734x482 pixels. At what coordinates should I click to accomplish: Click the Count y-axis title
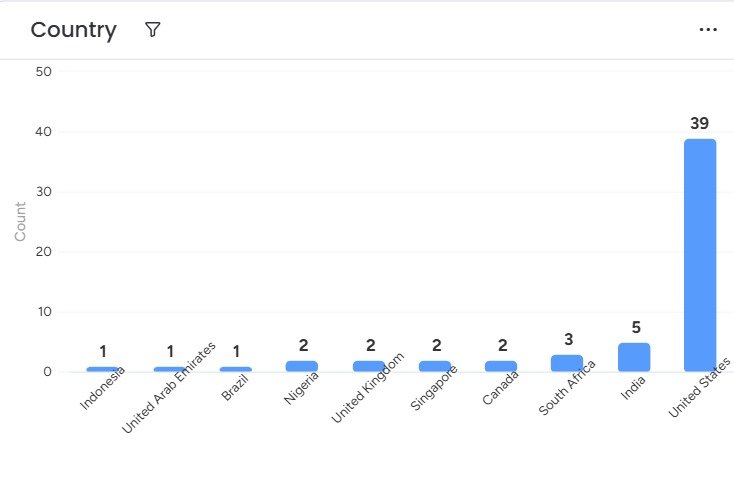20,221
